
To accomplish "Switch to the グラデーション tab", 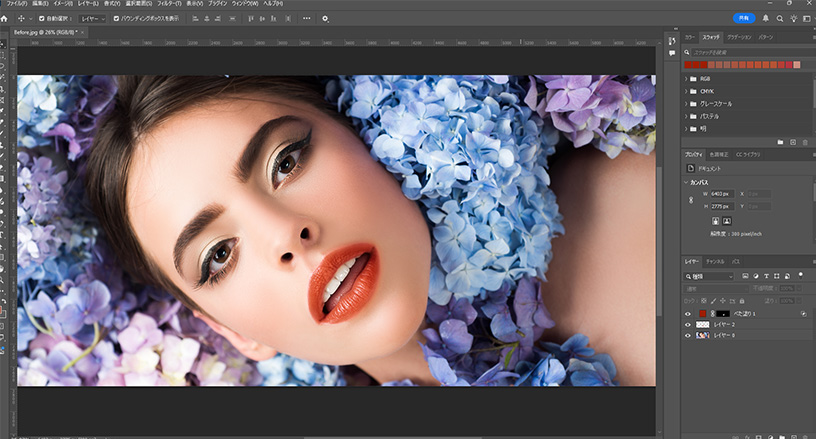I will click(739, 36).
